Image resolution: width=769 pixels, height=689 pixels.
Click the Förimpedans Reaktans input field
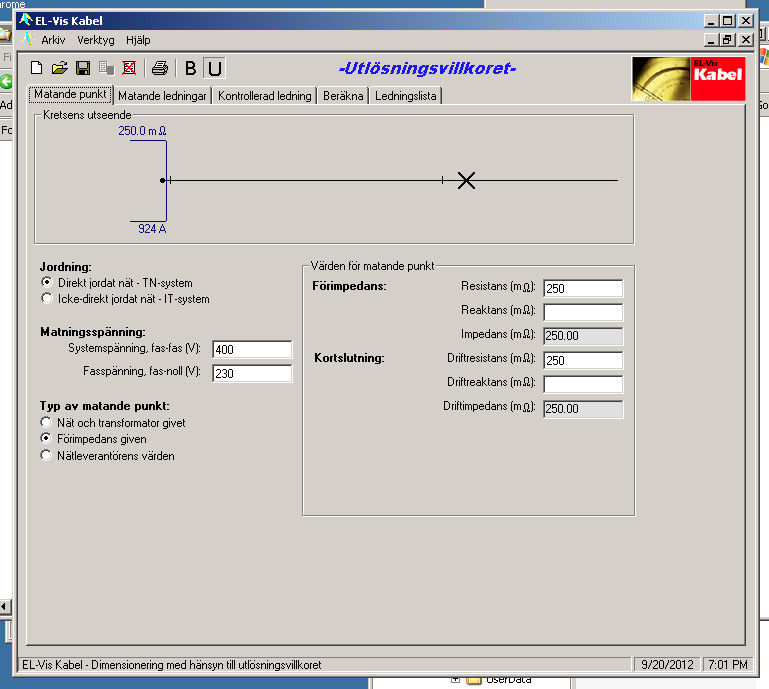coord(583,312)
